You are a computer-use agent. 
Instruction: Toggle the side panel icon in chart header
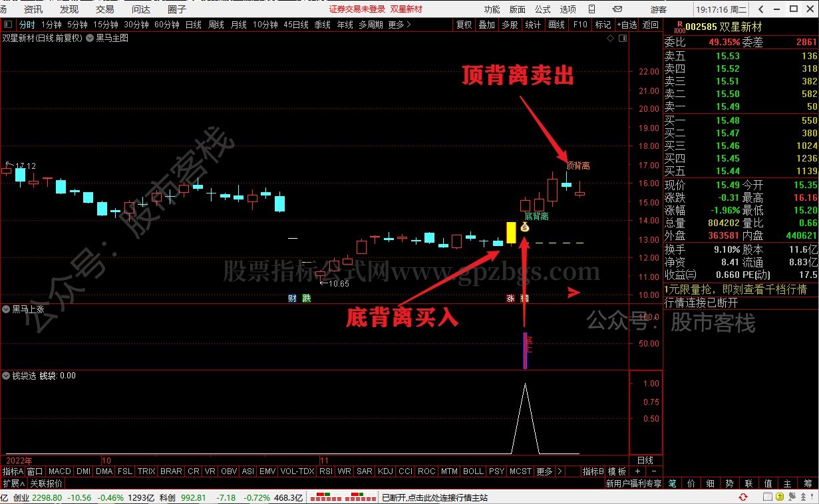point(621,39)
